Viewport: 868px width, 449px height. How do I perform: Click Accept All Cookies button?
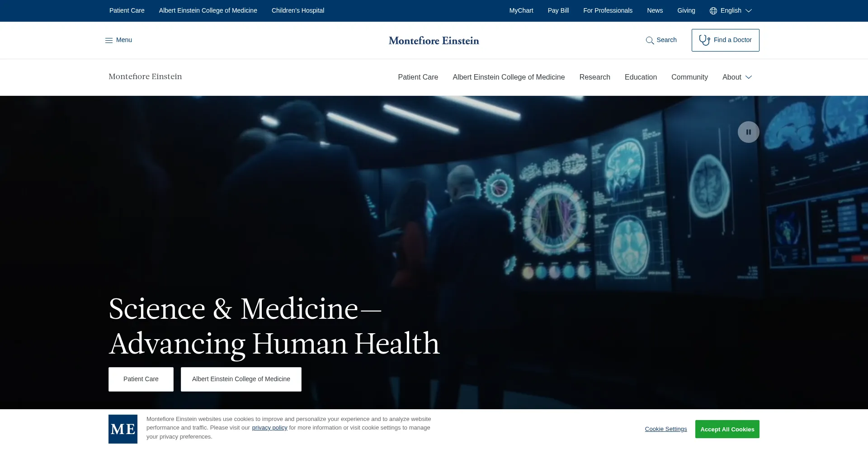(x=727, y=429)
